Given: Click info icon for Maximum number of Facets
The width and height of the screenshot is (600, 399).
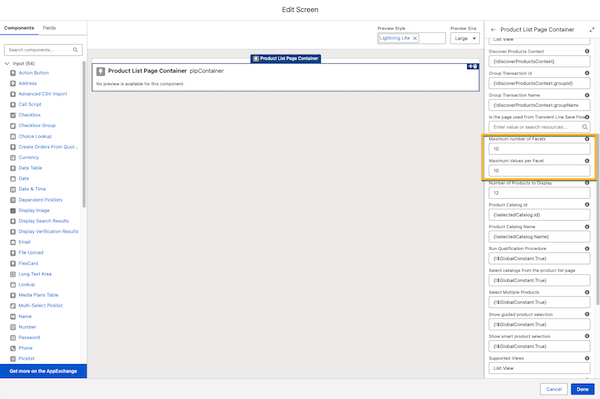Looking at the screenshot, I should pyautogui.click(x=587, y=139).
